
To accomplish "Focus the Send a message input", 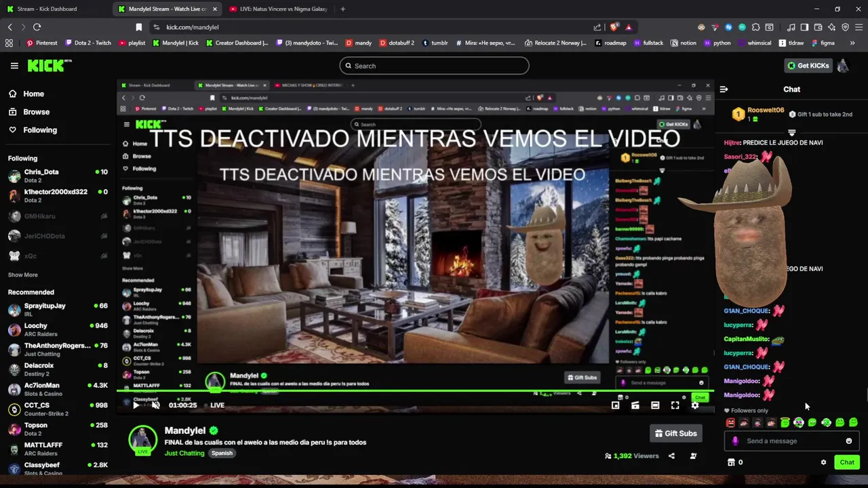I will 792,441.
